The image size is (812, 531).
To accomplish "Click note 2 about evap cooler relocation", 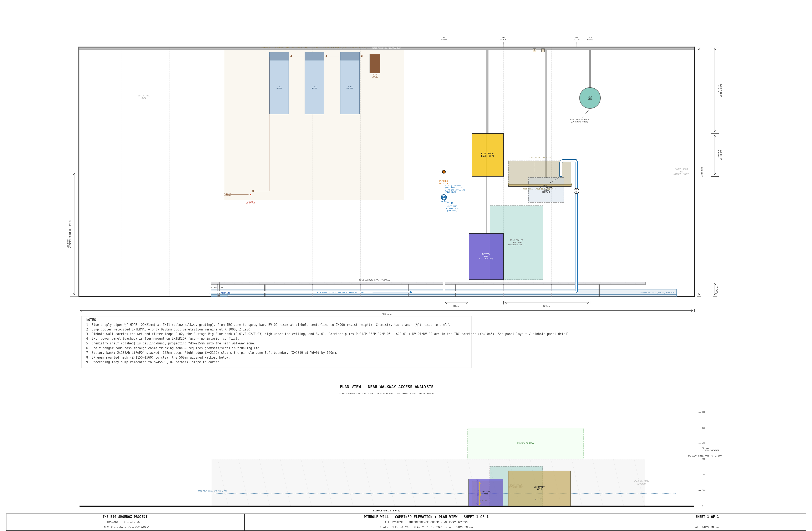I will click(169, 330).
